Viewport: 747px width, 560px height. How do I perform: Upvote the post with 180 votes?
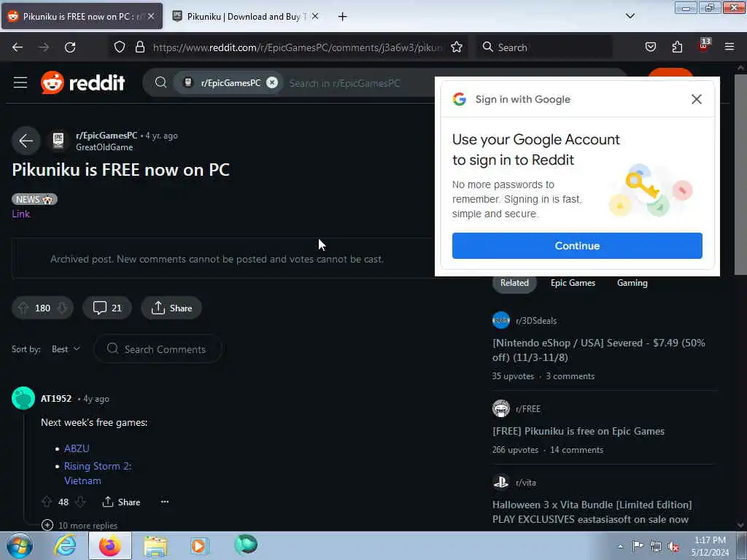tap(23, 308)
